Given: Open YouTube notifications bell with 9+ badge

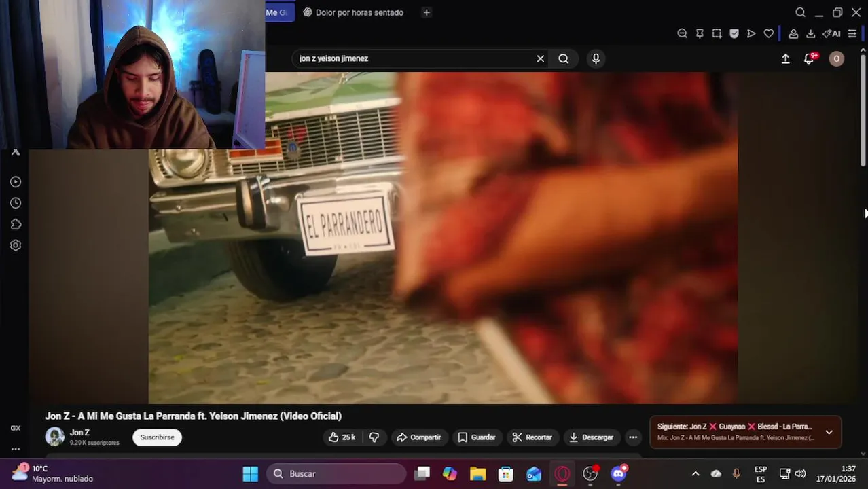Looking at the screenshot, I should (x=810, y=58).
